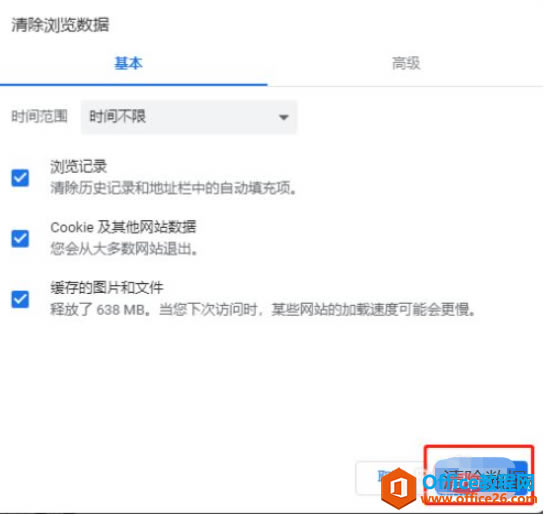Screen dimensions: 544x516
Task: Click the 清除浏览数据 dialog title
Action: click(60, 25)
